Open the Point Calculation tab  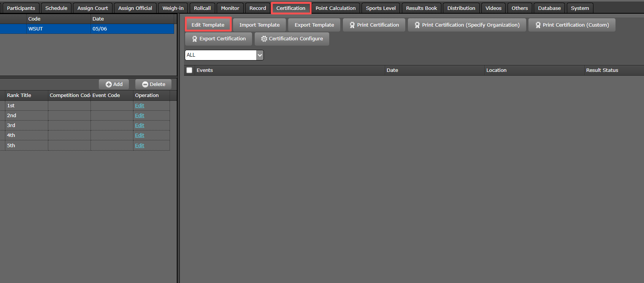tap(336, 8)
